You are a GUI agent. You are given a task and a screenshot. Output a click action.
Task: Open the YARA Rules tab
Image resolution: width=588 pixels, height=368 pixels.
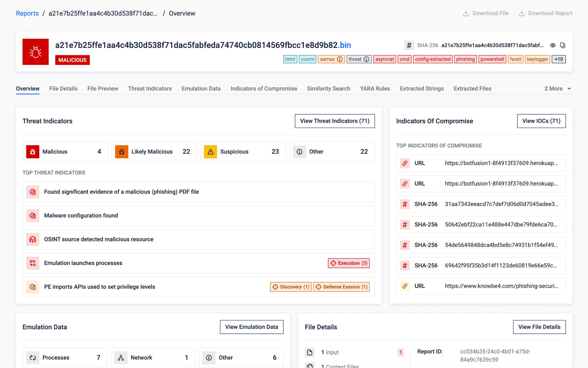coord(375,89)
